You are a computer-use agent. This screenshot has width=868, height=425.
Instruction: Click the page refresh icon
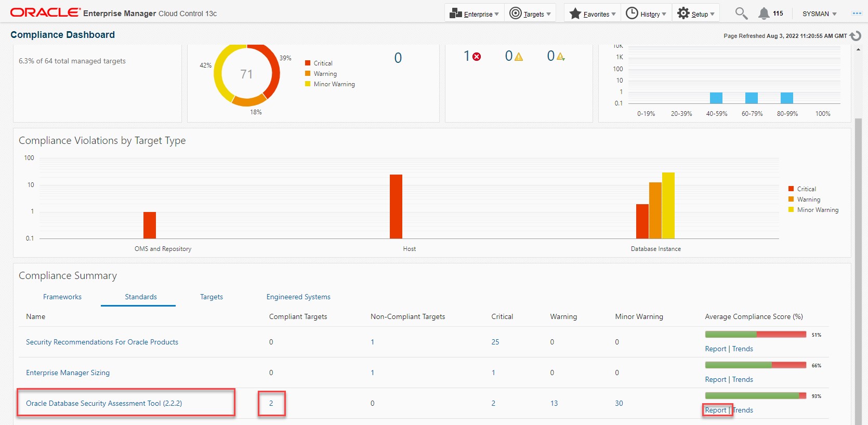(856, 36)
